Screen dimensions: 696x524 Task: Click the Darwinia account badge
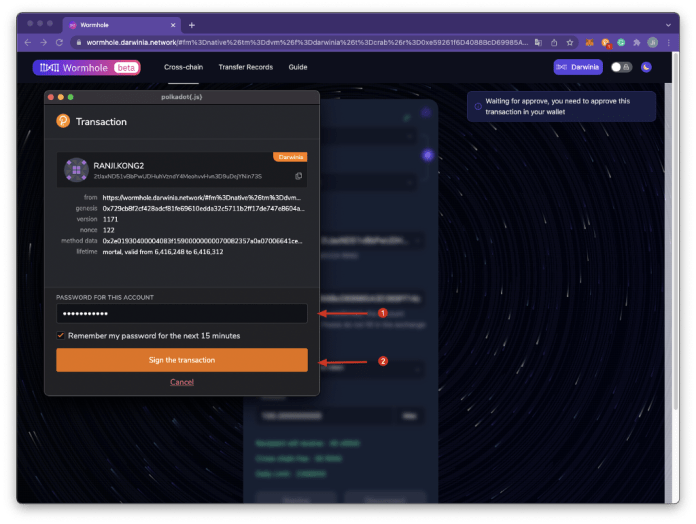click(x=290, y=157)
